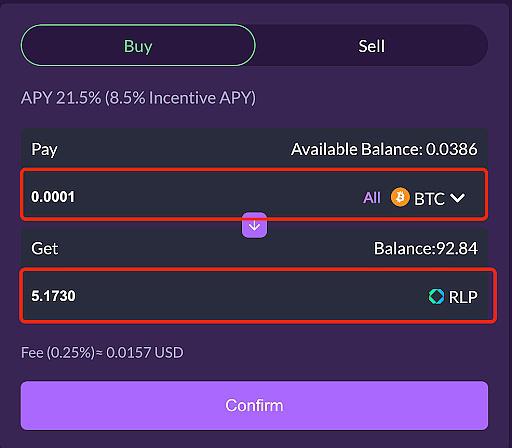Screen dimensions: 512x448
Task: Select All to use the full balance
Action: 372,198
